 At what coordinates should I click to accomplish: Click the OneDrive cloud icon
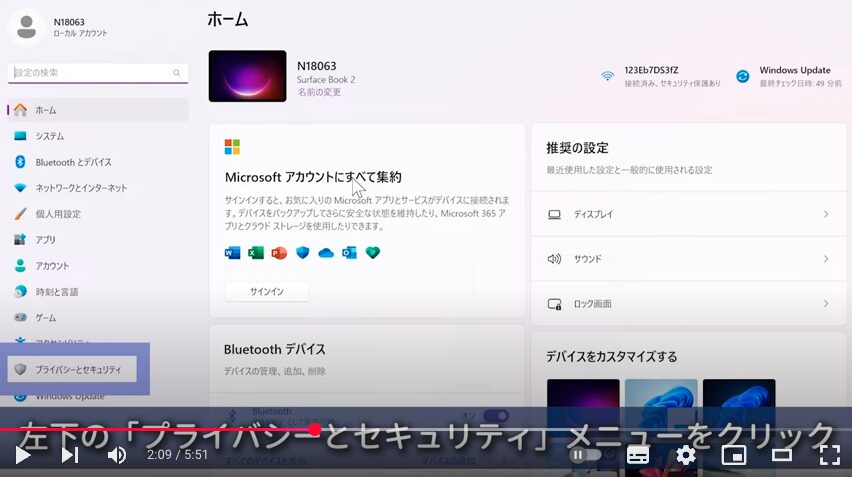pyautogui.click(x=326, y=253)
